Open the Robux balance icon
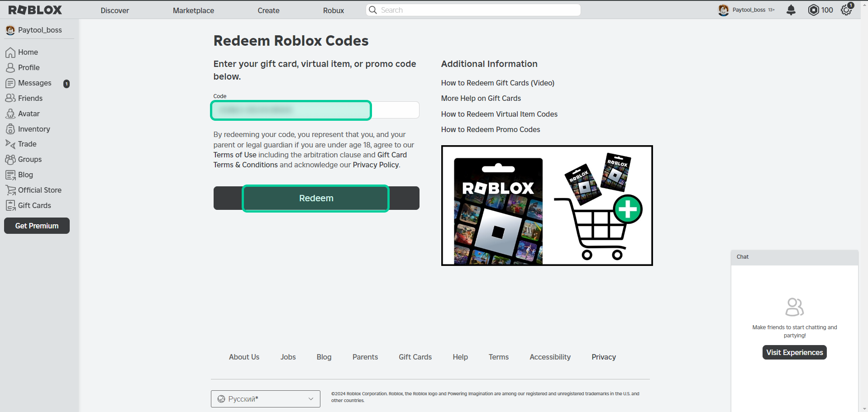The image size is (868, 412). point(813,10)
